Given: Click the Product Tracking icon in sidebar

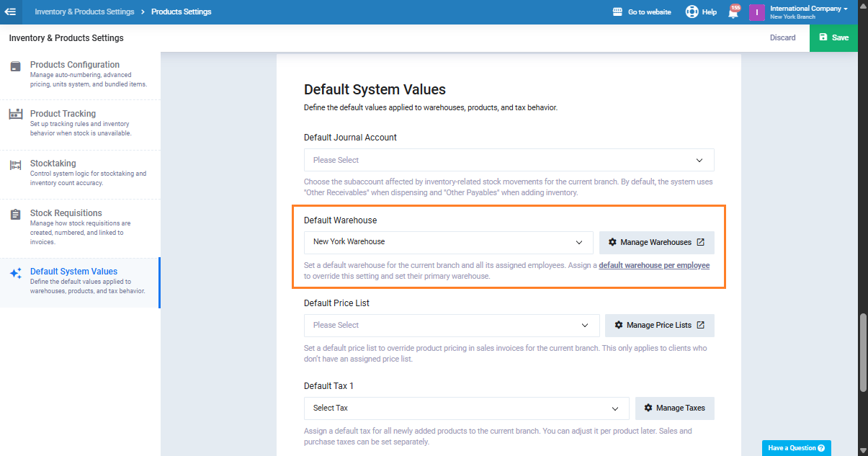Looking at the screenshot, I should click(x=15, y=115).
